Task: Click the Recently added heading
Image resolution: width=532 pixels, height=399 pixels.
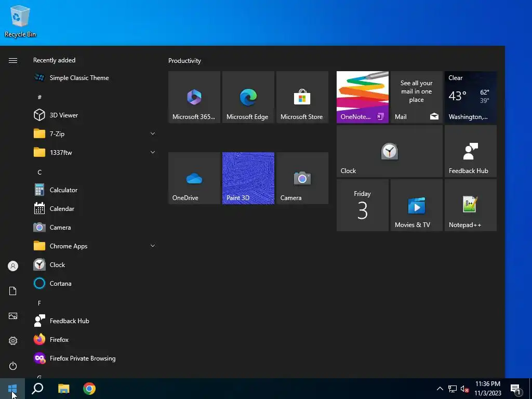Action: (54, 60)
